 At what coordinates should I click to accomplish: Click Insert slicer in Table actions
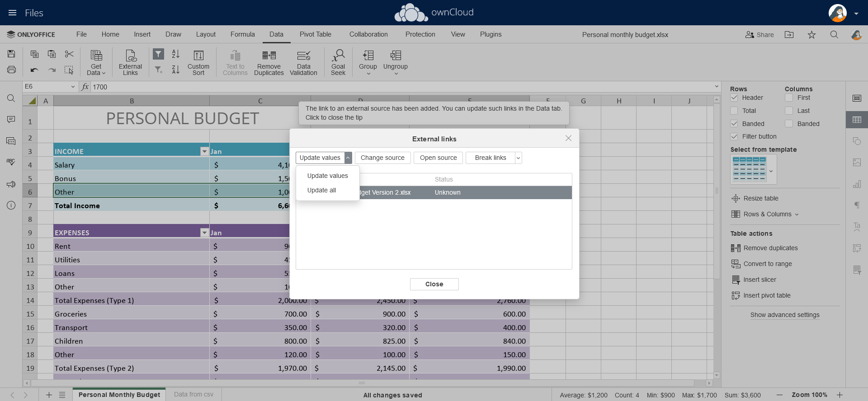759,280
